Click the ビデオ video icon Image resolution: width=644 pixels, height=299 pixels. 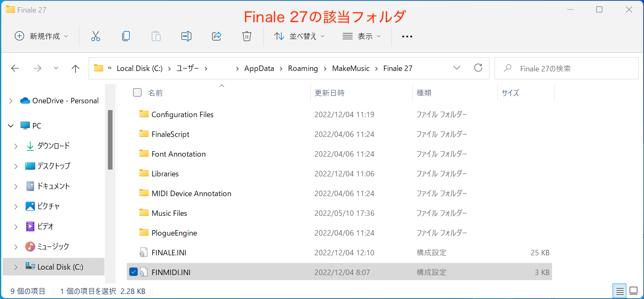(30, 226)
